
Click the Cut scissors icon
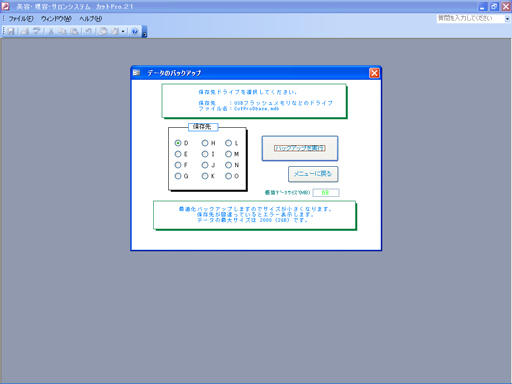(51, 31)
